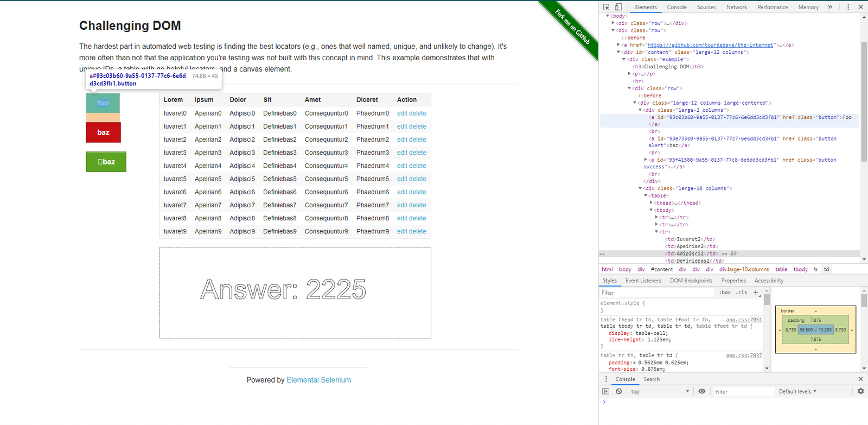This screenshot has height=425, width=868.
Task: Switch to the Performance tab
Action: tap(773, 7)
